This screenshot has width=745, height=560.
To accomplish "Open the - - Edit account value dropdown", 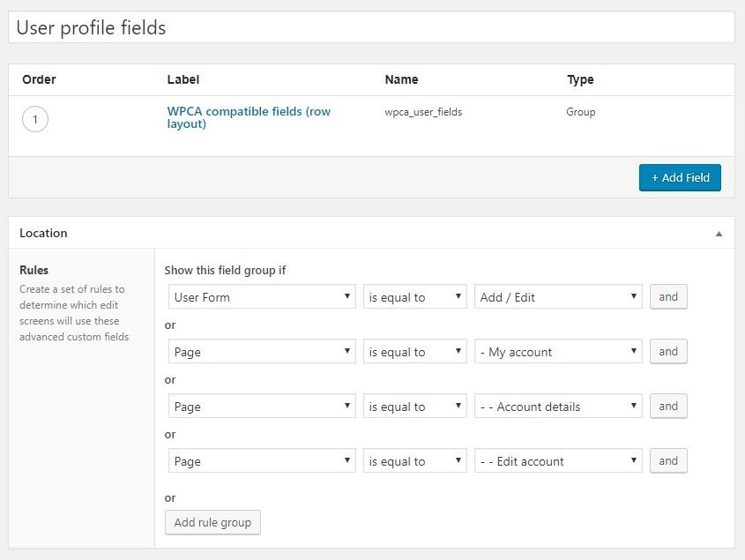I will 558,460.
